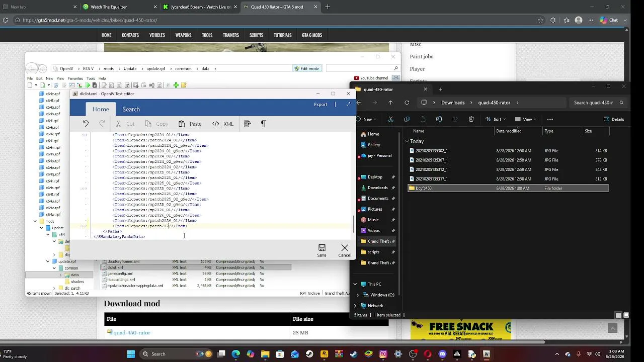Click the Search quad-450-rator box

click(x=597, y=103)
